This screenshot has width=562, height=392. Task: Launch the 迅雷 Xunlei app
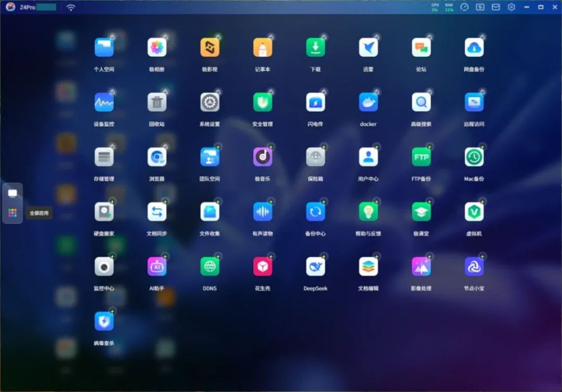click(368, 47)
